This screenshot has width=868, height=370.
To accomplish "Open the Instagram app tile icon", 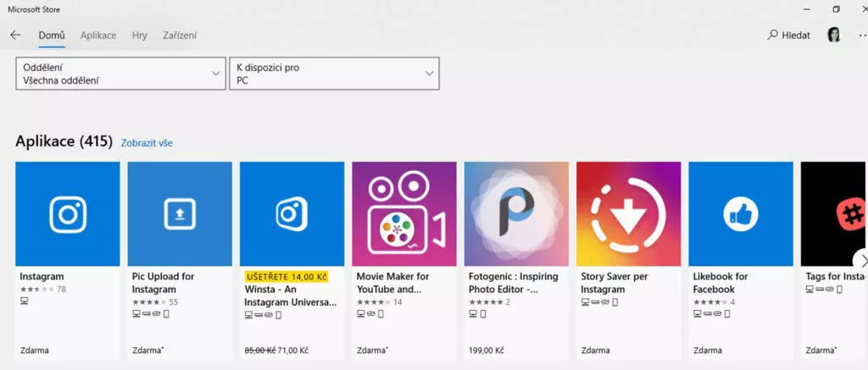I will tap(68, 213).
